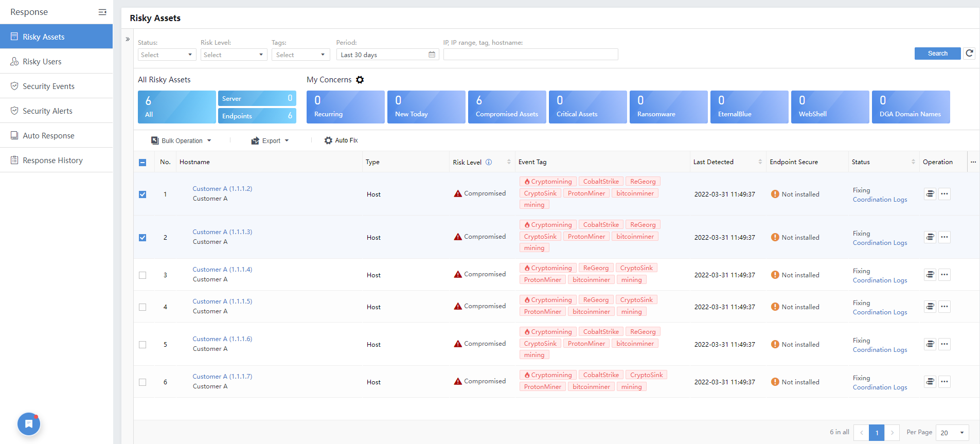
Task: Expand the filter panel double-arrow icon
Action: coord(128,39)
